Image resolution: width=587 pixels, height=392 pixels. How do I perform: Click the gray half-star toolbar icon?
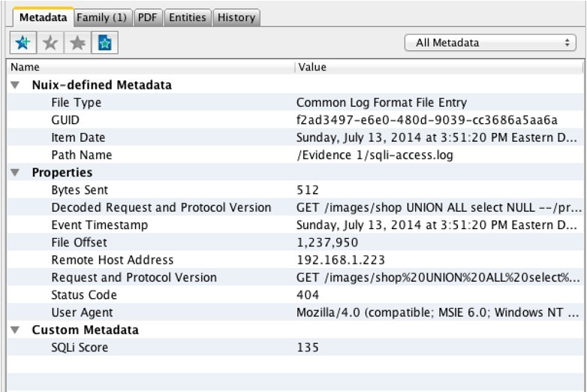click(50, 43)
